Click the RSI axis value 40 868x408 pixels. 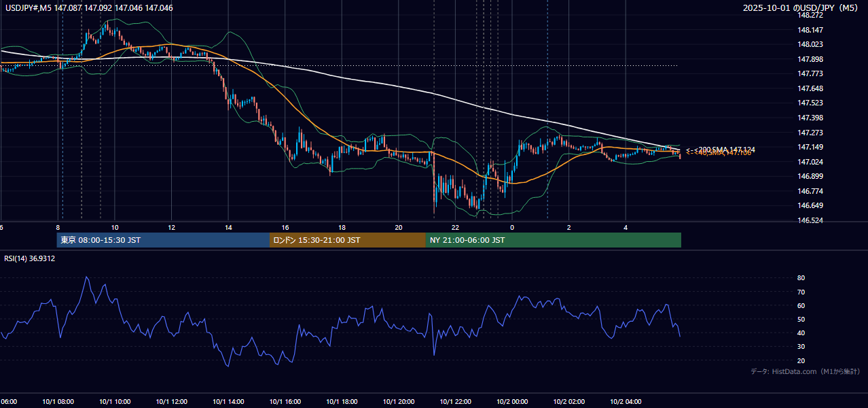(801, 333)
